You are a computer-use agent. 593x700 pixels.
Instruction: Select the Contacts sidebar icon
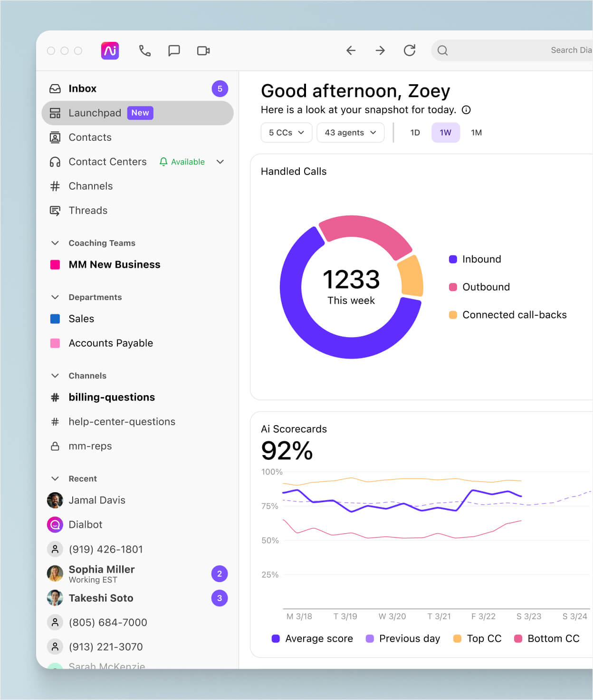(55, 137)
